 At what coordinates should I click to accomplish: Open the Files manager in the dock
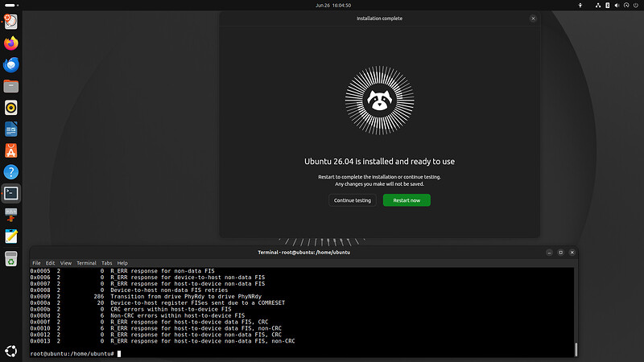[x=10, y=86]
